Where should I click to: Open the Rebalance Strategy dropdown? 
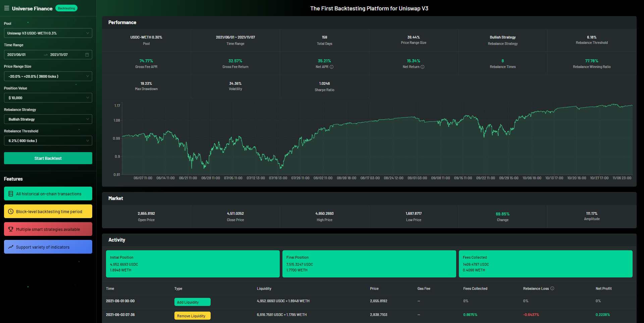(x=48, y=119)
